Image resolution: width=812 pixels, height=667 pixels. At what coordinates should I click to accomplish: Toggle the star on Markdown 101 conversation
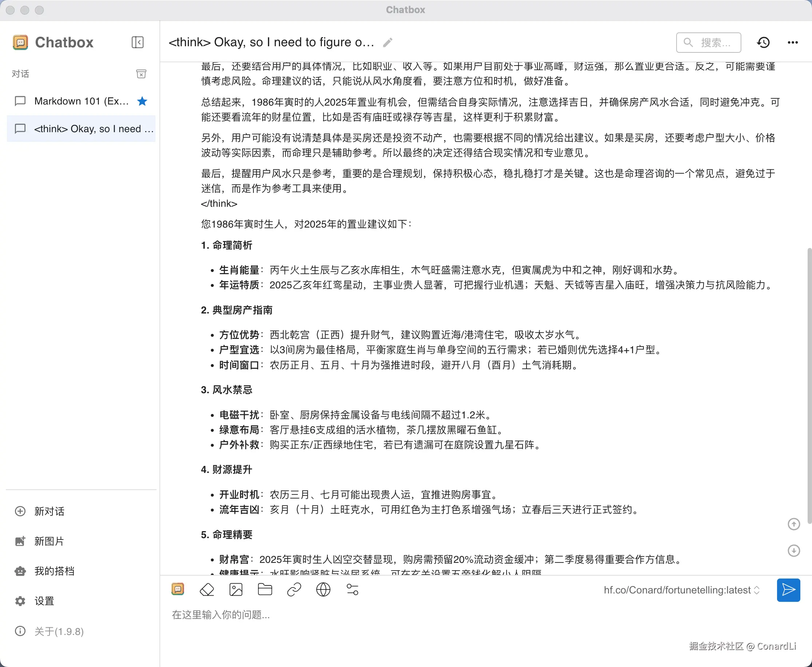142,101
